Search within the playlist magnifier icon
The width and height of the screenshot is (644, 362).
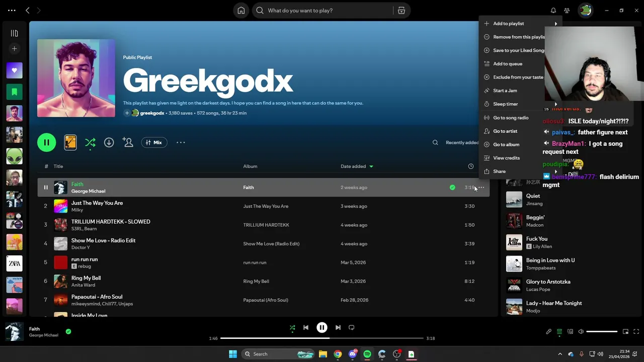(x=435, y=143)
